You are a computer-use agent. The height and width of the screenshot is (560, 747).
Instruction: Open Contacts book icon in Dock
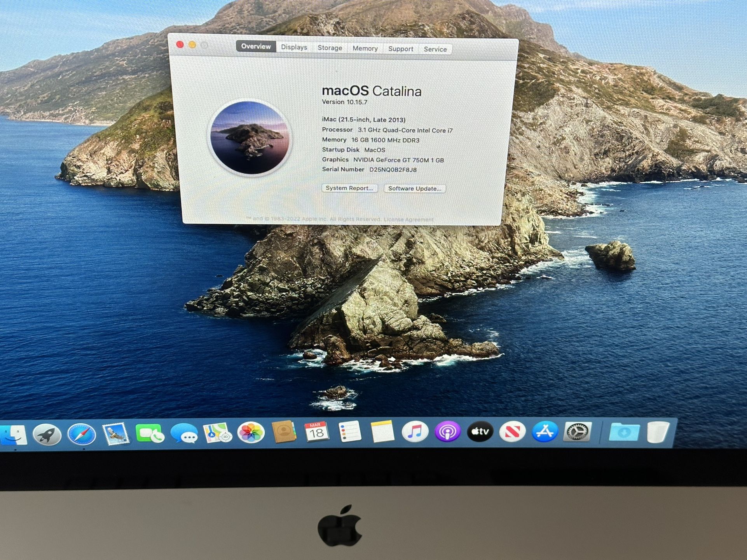click(x=284, y=432)
